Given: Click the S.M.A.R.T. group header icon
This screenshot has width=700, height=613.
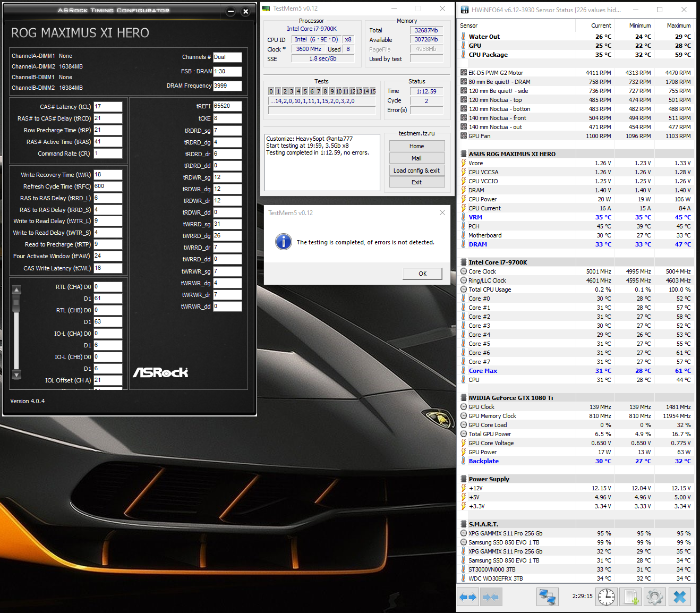Looking at the screenshot, I should click(463, 524).
